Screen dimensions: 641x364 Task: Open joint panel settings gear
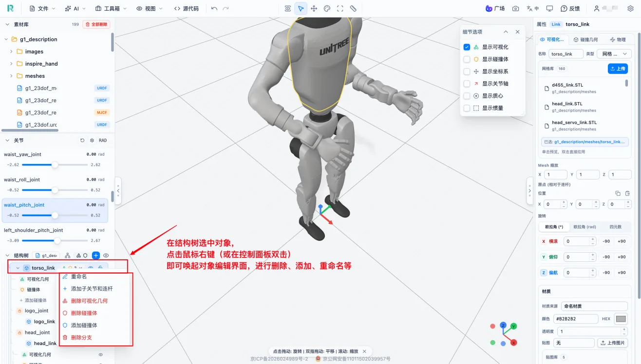click(x=92, y=140)
